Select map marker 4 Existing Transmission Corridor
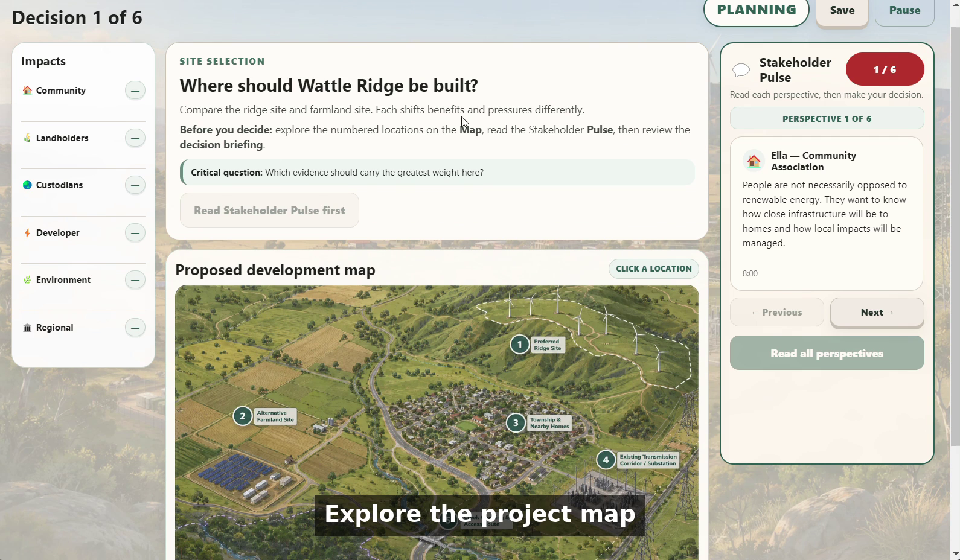Screen dimensions: 960x560 click(x=606, y=460)
